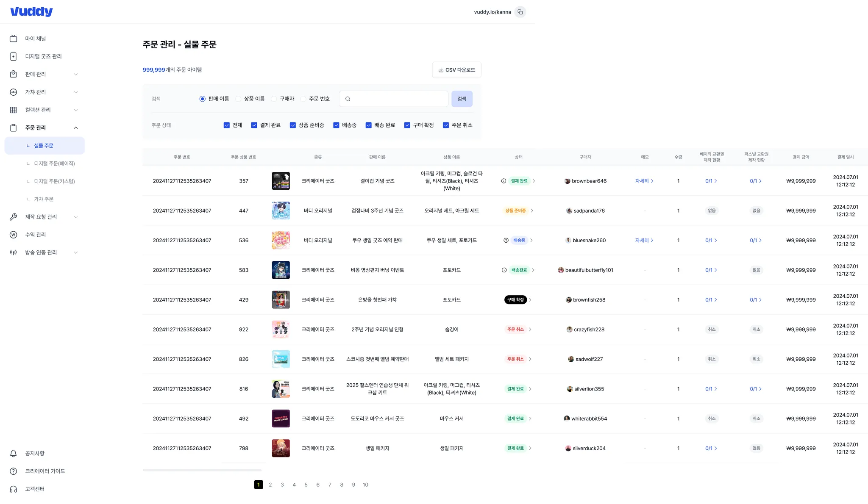Go to page 10
The width and height of the screenshot is (868, 504).
point(365,485)
